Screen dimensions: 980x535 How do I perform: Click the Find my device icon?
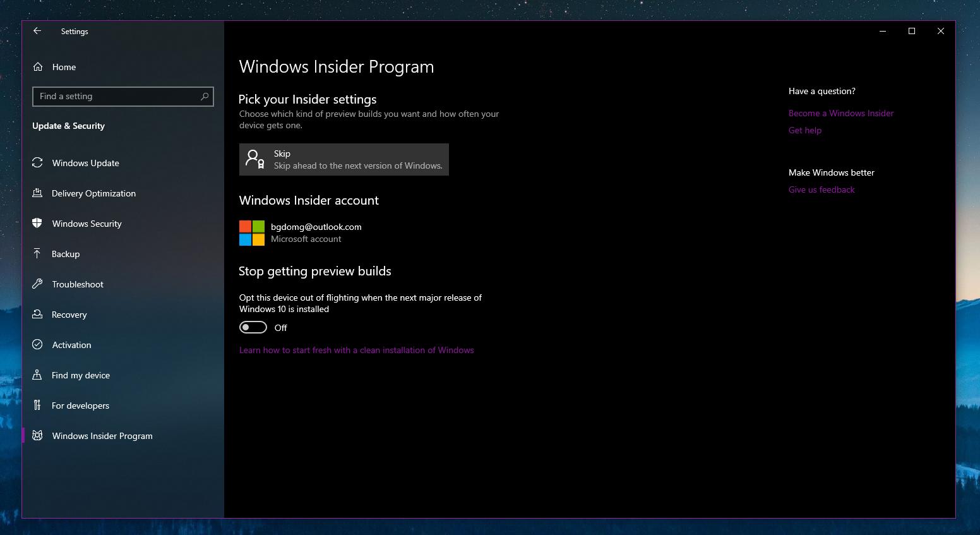(x=38, y=375)
